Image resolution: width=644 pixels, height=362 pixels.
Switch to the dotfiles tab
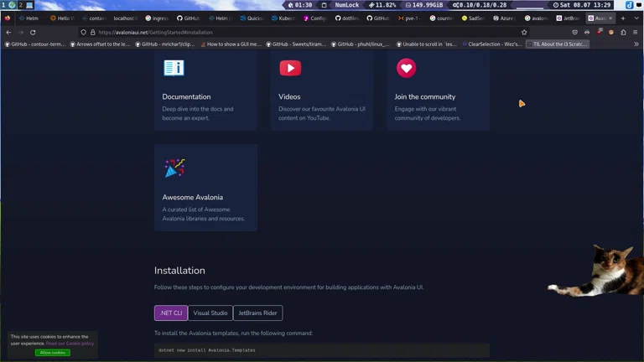coord(347,18)
